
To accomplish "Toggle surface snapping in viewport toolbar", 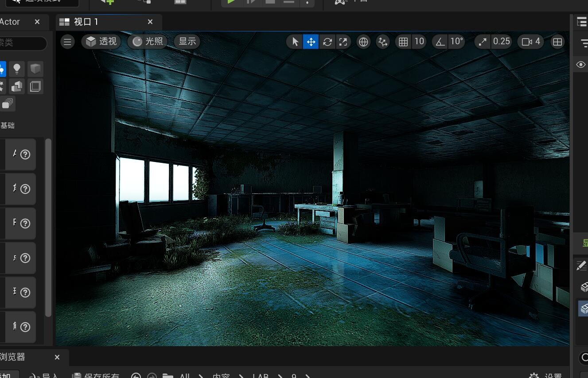I will click(x=383, y=42).
